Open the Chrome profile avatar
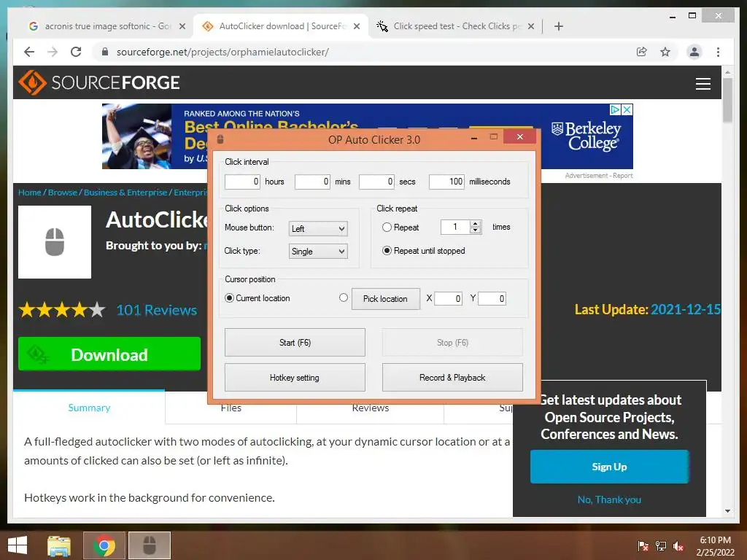This screenshot has width=747, height=560. (x=694, y=52)
